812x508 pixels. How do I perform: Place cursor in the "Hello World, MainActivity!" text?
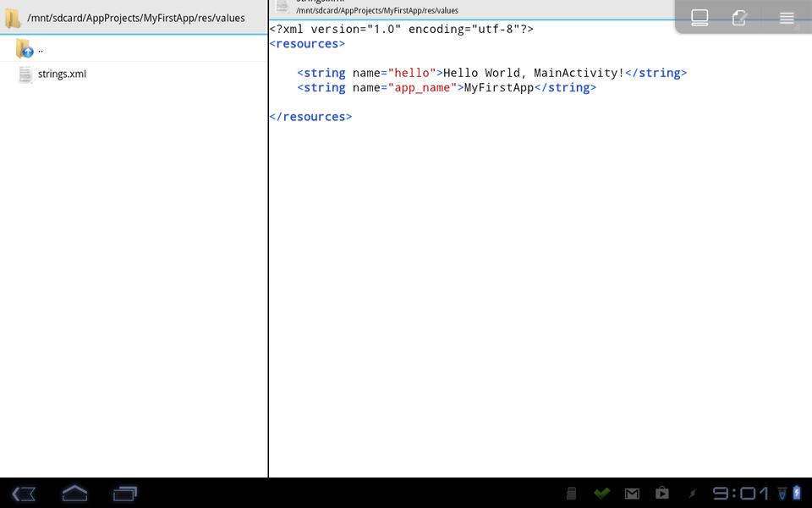[533, 73]
